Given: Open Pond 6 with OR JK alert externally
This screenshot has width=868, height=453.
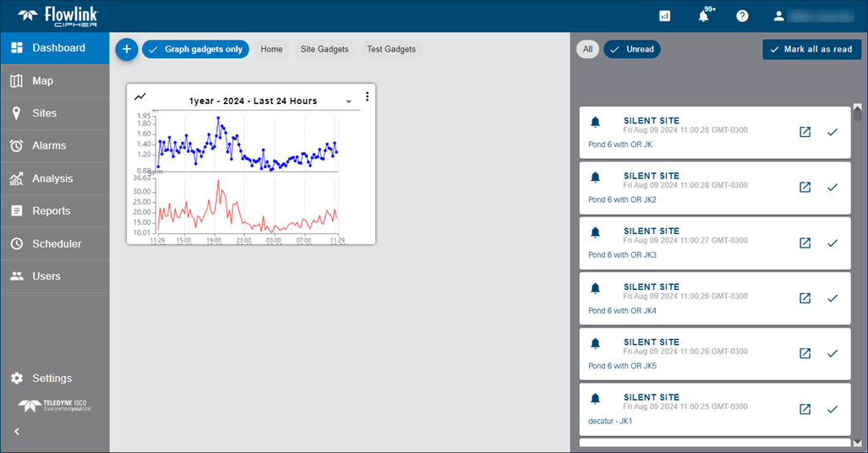Looking at the screenshot, I should coord(805,132).
